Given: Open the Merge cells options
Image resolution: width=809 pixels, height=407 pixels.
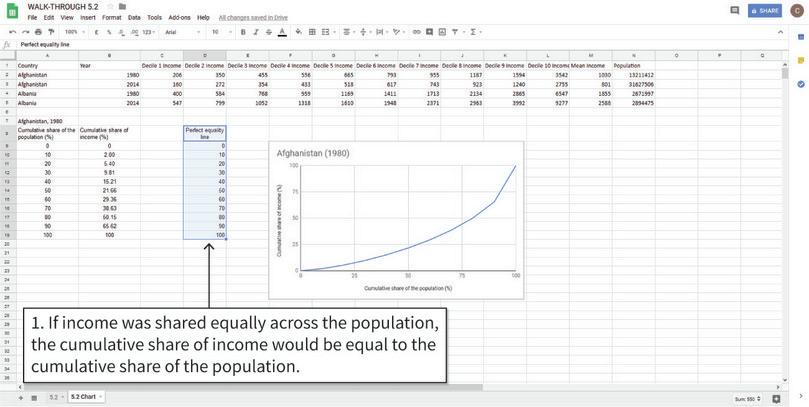Looking at the screenshot, I should click(x=328, y=32).
